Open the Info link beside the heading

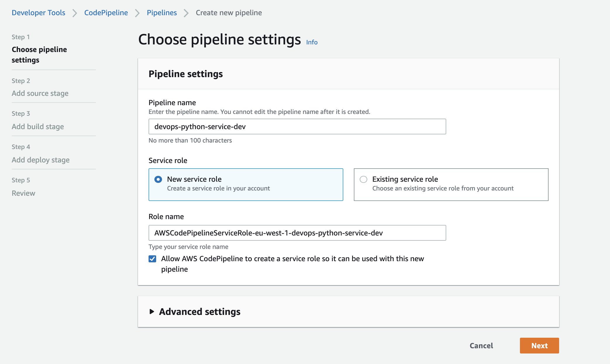[312, 42]
